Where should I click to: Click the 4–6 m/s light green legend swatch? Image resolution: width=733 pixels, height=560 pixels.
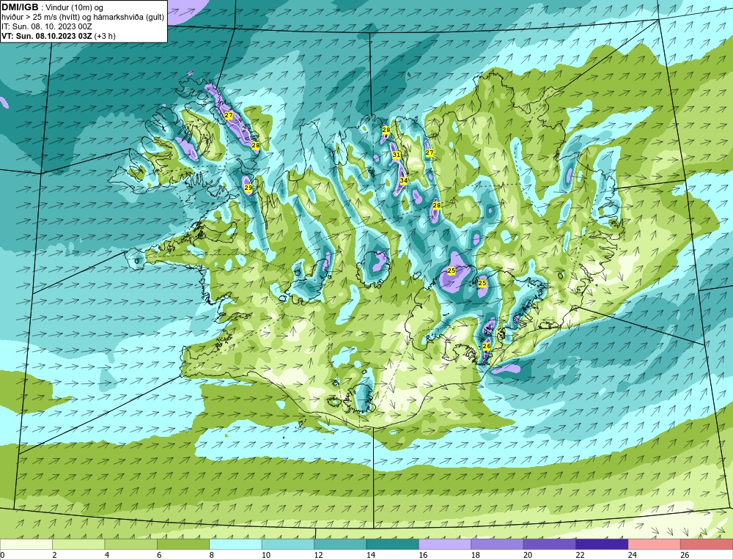coord(131,544)
